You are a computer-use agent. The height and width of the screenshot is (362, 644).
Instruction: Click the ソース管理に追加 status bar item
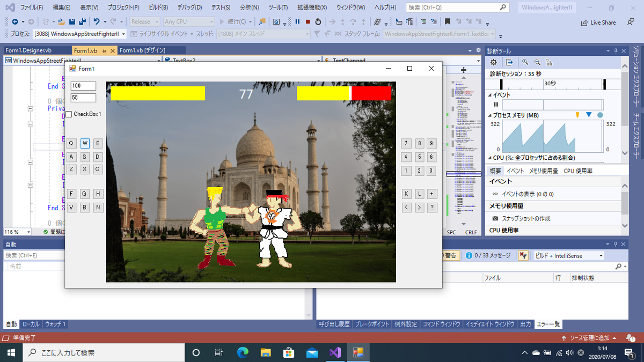(589, 338)
